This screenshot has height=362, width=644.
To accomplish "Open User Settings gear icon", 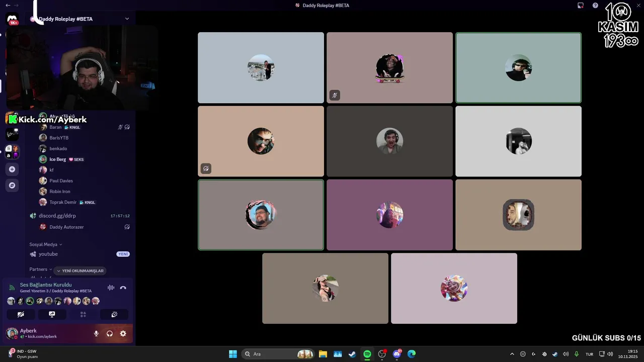I will pyautogui.click(x=123, y=333).
